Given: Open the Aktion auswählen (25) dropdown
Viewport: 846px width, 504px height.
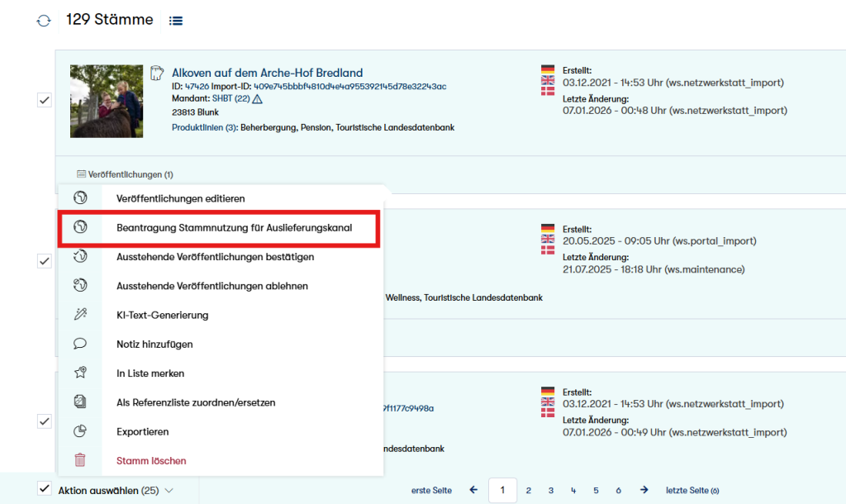Looking at the screenshot, I should point(116,490).
